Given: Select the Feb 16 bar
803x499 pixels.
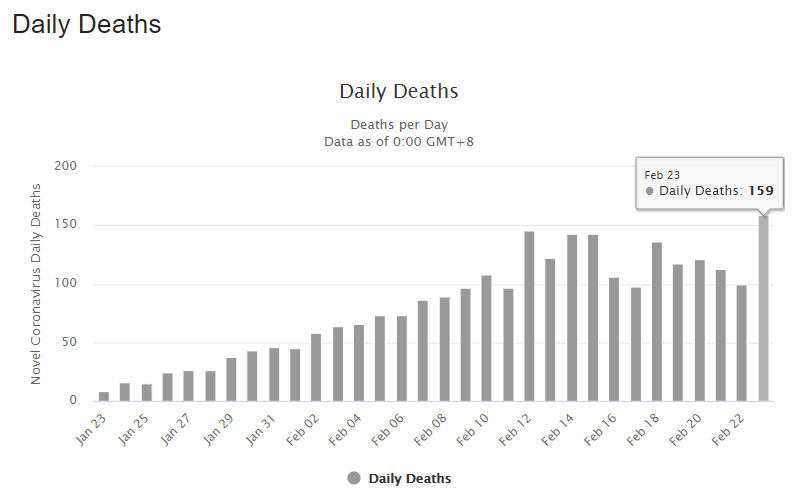Looking at the screenshot, I should pos(614,339).
